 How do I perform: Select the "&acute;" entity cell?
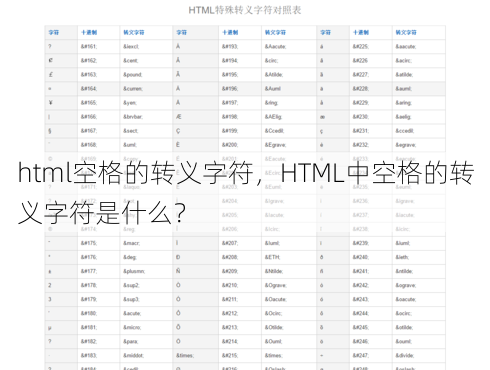click(x=146, y=313)
